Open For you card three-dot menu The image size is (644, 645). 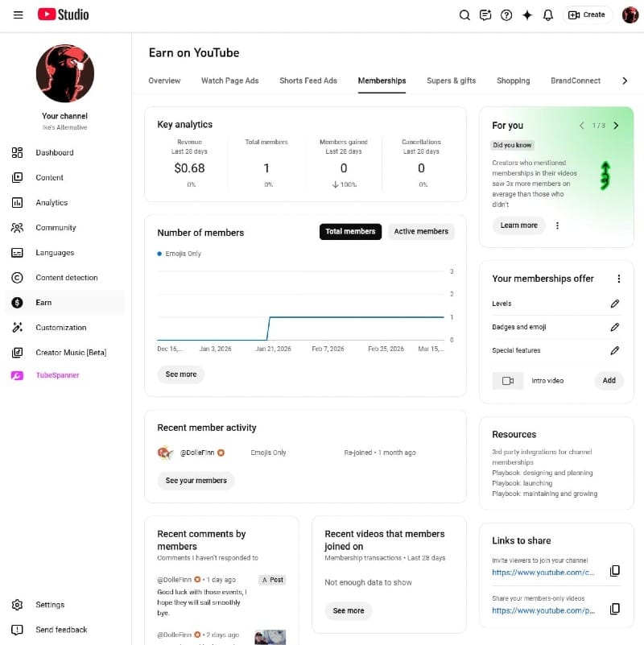[x=557, y=225]
